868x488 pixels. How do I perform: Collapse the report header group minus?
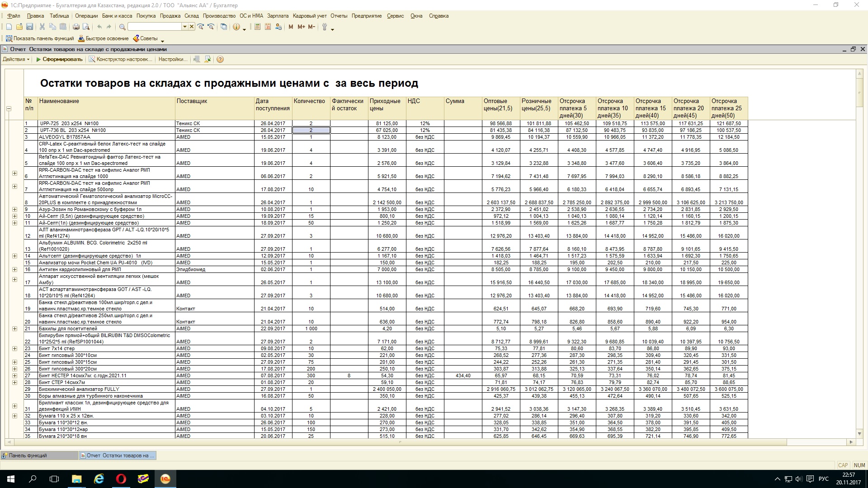(9, 108)
